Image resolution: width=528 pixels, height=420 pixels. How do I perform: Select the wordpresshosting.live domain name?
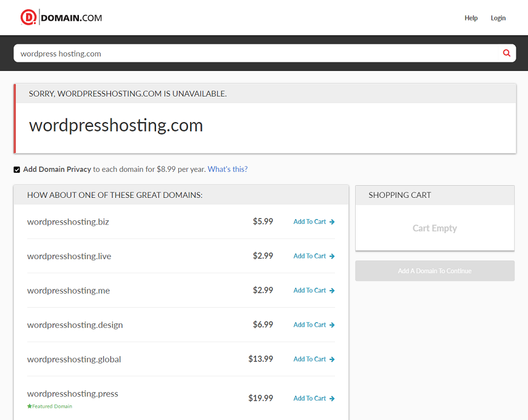[x=69, y=256]
